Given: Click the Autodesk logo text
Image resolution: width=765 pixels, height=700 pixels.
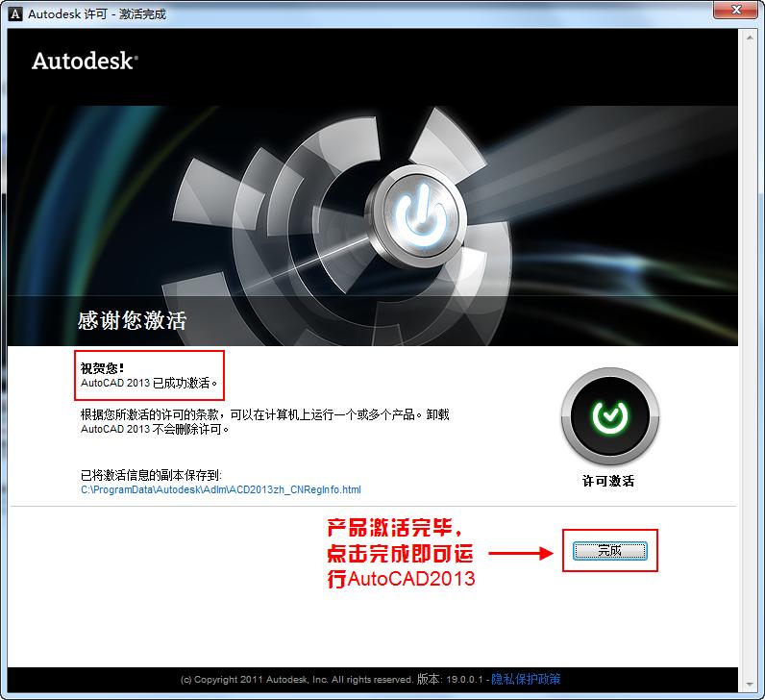Looking at the screenshot, I should [x=85, y=61].
